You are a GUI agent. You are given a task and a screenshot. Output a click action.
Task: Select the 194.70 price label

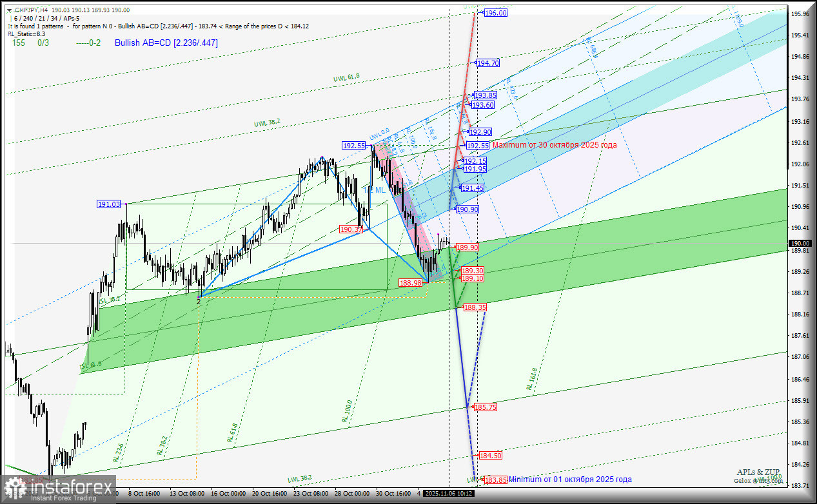488,63
